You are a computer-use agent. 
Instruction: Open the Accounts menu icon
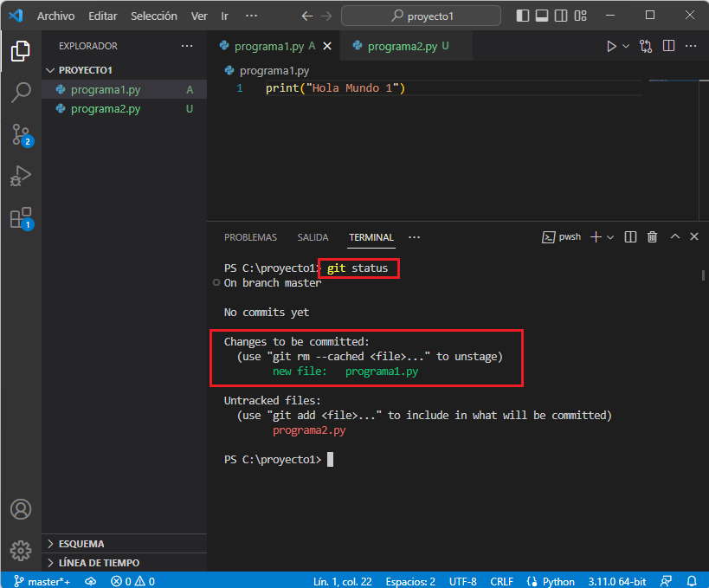[x=21, y=509]
